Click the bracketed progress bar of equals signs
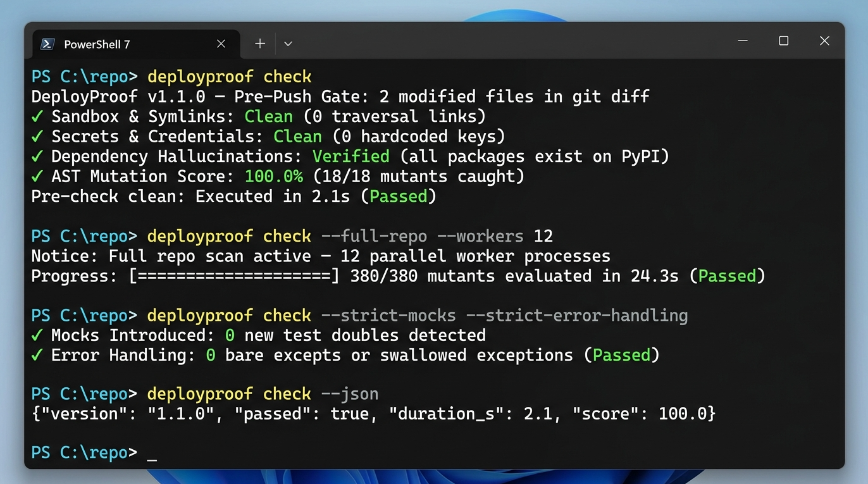This screenshot has width=868, height=484. [x=235, y=276]
